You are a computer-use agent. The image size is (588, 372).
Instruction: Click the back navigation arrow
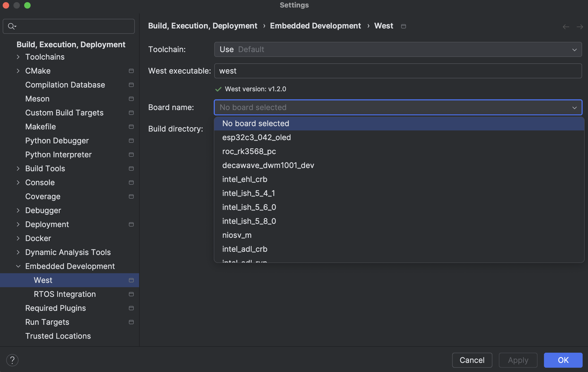point(566,26)
